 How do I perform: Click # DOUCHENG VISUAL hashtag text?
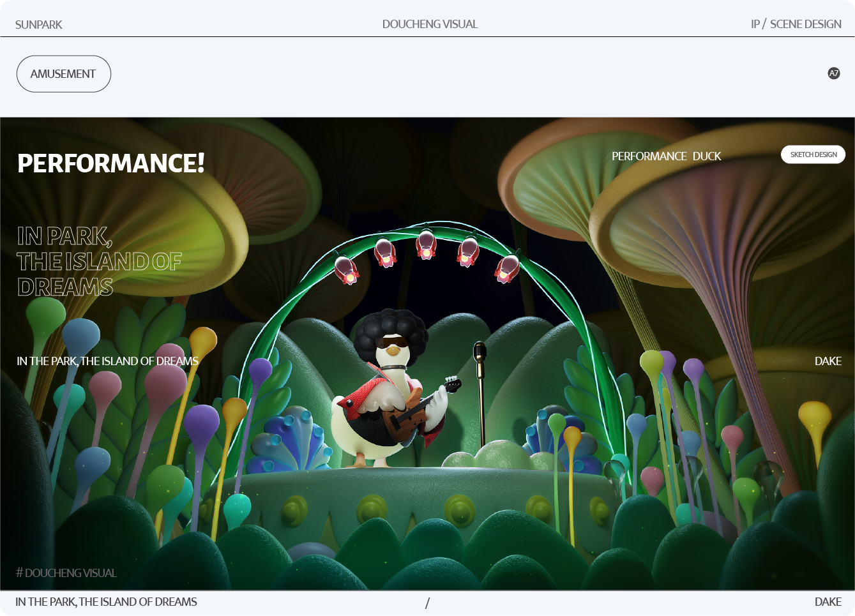(66, 573)
